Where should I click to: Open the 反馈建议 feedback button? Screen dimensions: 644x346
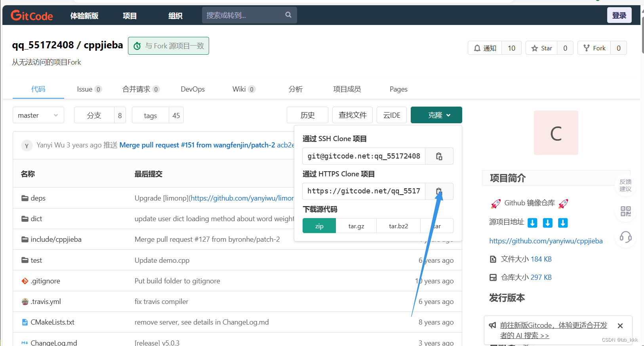626,185
